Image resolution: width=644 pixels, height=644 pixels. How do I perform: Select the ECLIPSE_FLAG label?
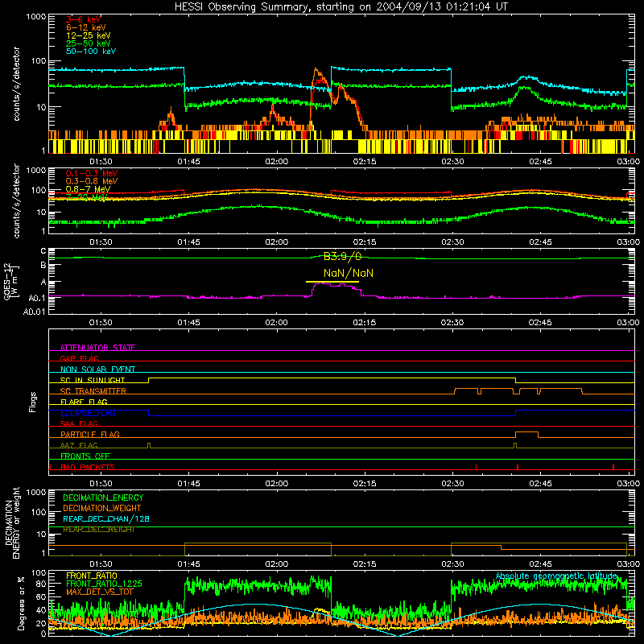tap(88, 413)
